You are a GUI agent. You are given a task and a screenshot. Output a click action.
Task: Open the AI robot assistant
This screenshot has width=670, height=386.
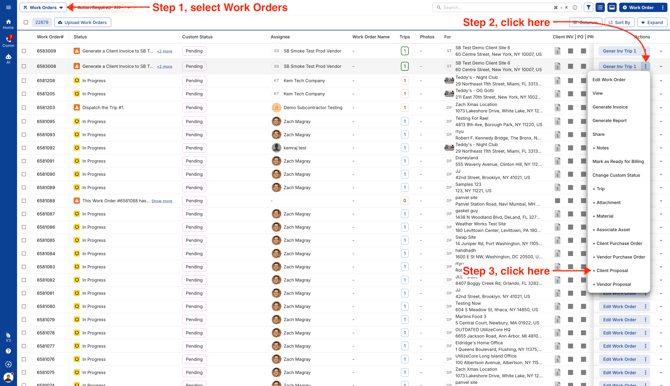[x=8, y=59]
